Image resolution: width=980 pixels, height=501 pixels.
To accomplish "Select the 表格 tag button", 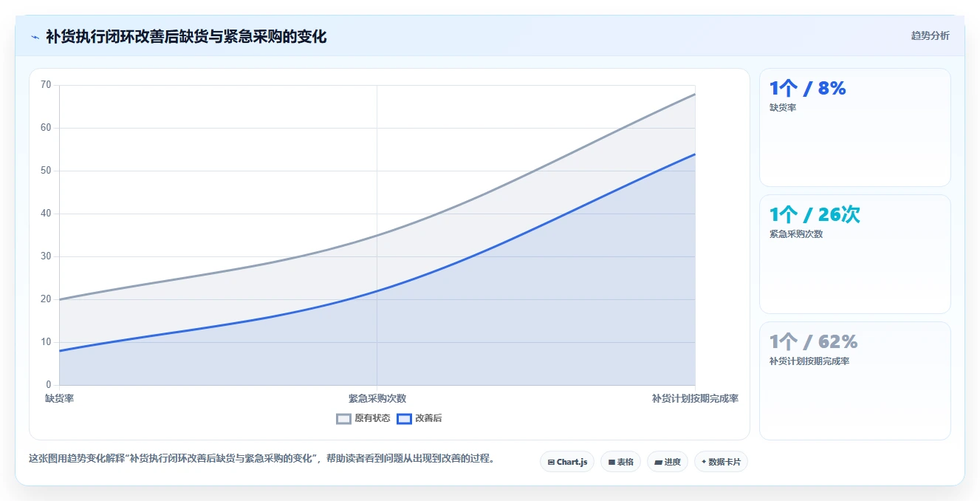I will point(620,462).
